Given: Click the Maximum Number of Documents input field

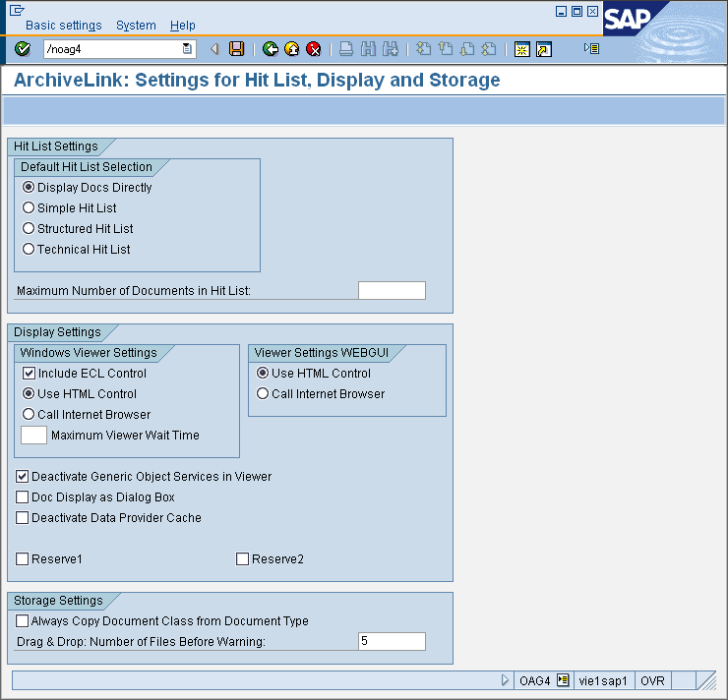Looking at the screenshot, I should pos(392,290).
